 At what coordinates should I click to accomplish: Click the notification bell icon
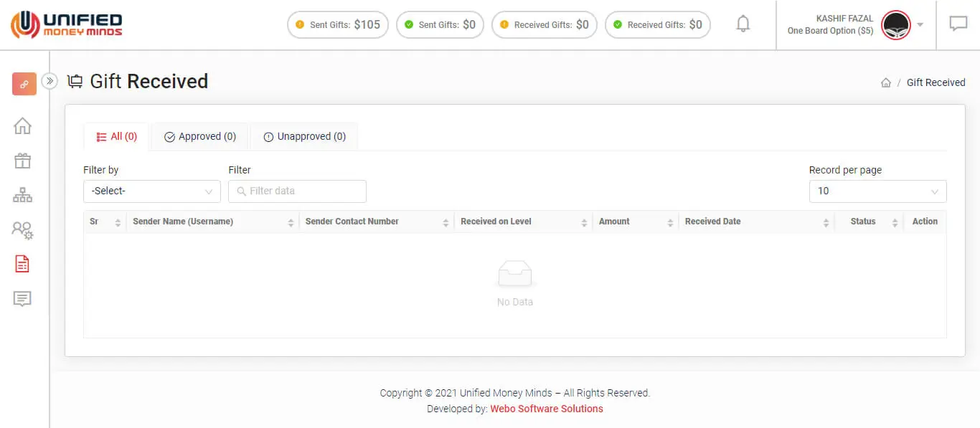coord(743,24)
